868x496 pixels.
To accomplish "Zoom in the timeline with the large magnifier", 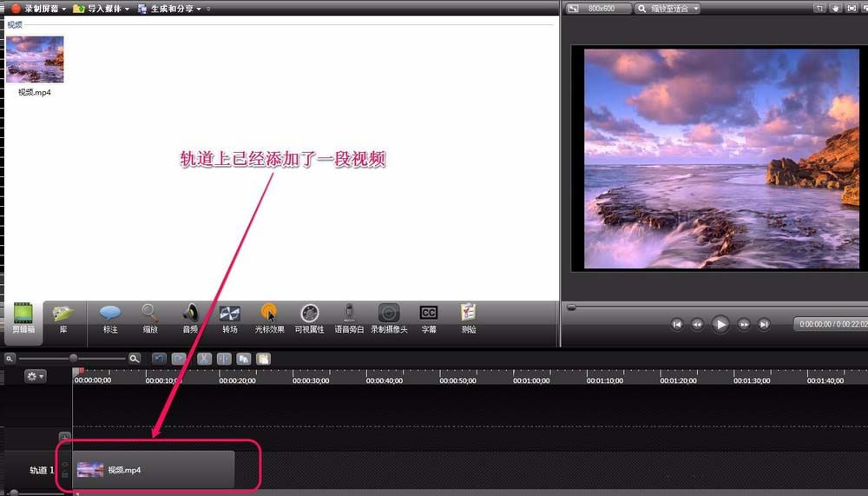I will coord(135,359).
